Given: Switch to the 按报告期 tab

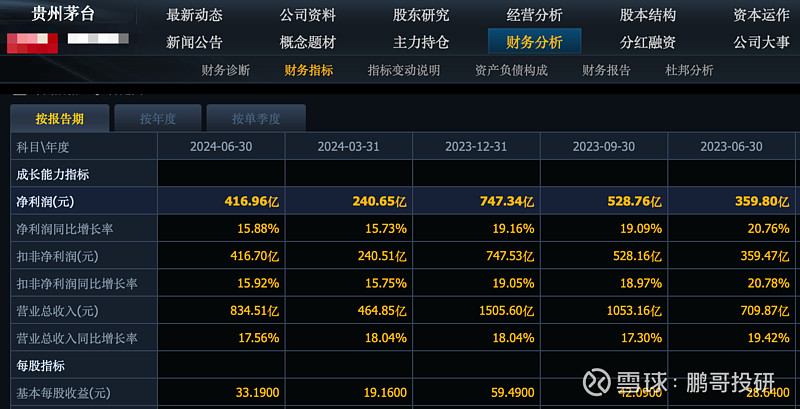Looking at the screenshot, I should (x=60, y=119).
